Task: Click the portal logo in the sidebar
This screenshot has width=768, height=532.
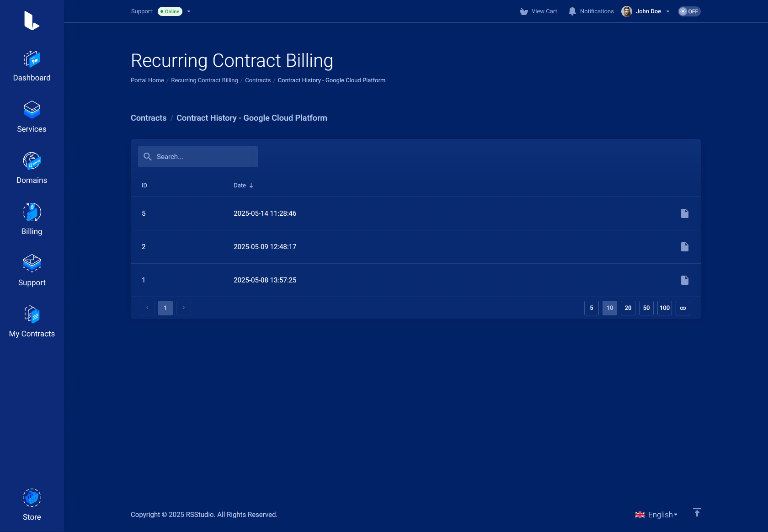Action: point(32,21)
